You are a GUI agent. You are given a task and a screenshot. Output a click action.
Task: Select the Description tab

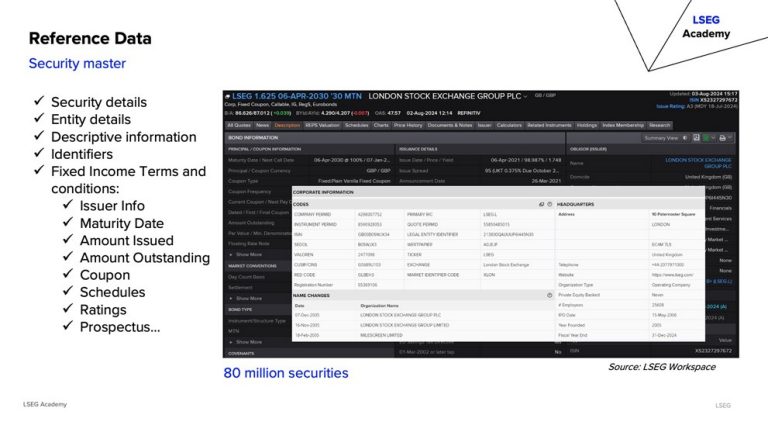coord(287,125)
